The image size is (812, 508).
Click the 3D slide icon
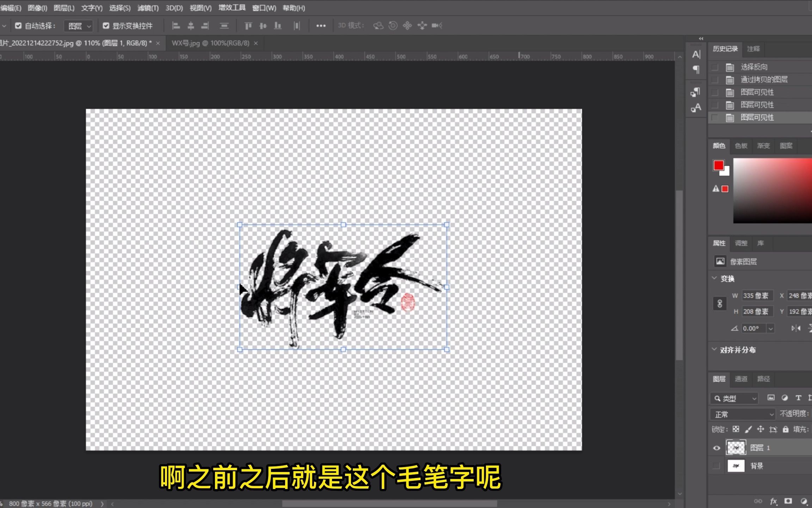coord(422,26)
